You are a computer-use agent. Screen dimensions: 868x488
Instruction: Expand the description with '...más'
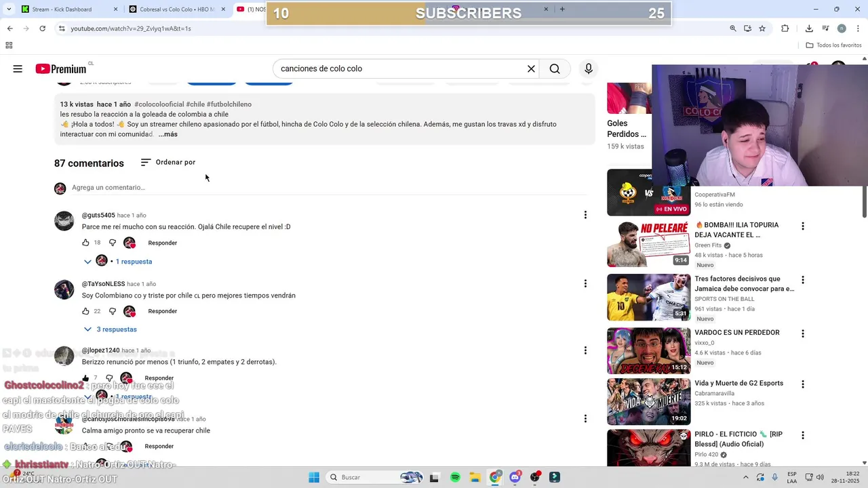[x=167, y=134]
